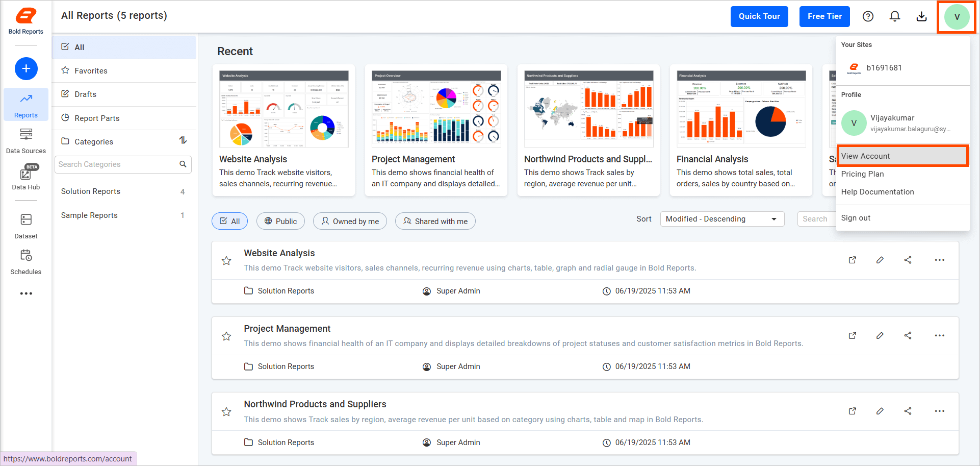Favorite the Website Analysis report star
This screenshot has width=980, height=466.
click(x=226, y=261)
